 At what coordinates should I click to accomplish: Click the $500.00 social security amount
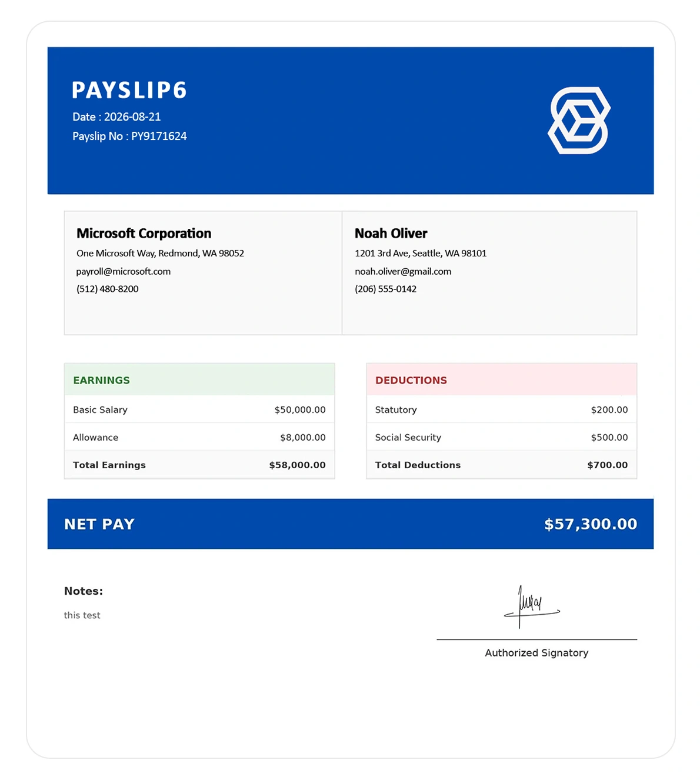point(609,438)
